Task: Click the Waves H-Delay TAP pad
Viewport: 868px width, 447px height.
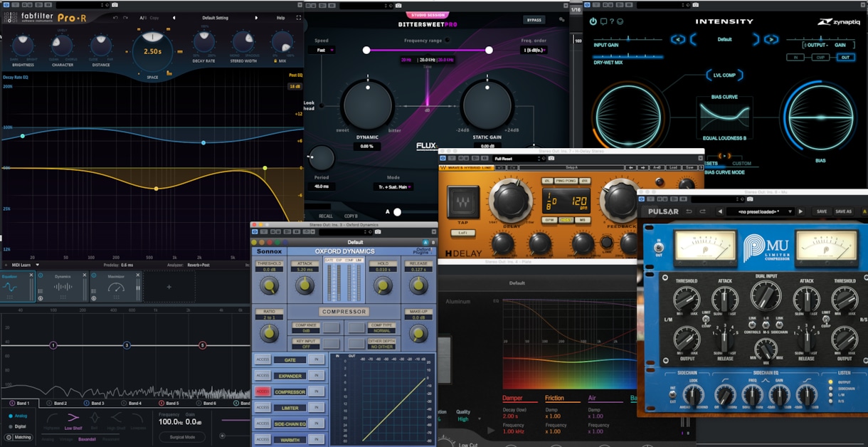Action: tap(463, 201)
